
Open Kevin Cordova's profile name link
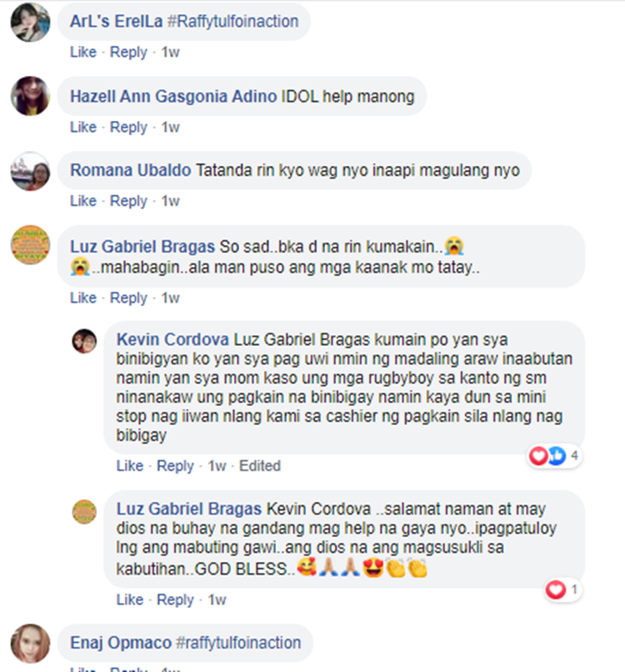tap(172, 339)
